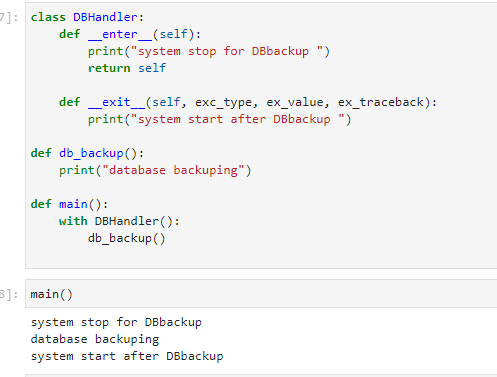Image resolution: width=497 pixels, height=377 pixels.
Task: Click the execution prompt left of DBHandler cell
Action: [x=9, y=17]
